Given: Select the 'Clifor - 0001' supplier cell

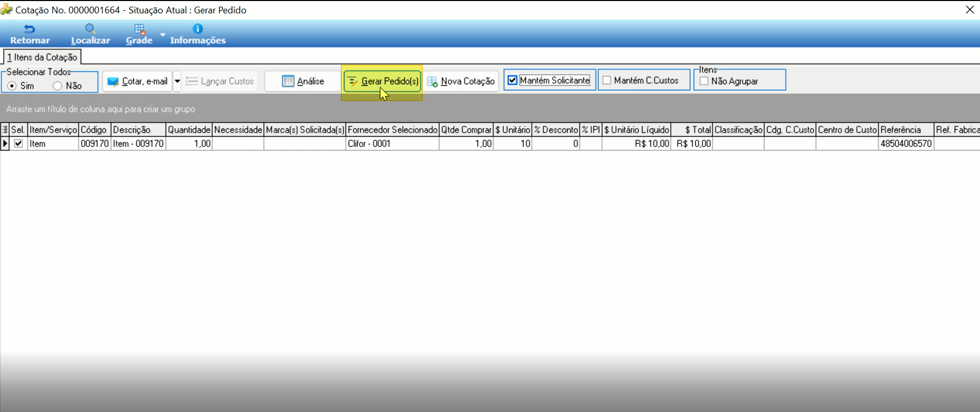Looking at the screenshot, I should coord(392,144).
